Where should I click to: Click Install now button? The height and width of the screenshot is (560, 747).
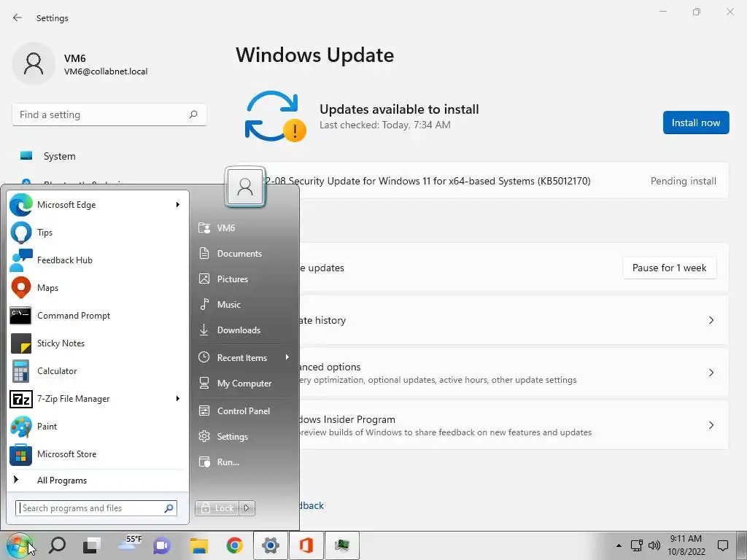tap(695, 122)
